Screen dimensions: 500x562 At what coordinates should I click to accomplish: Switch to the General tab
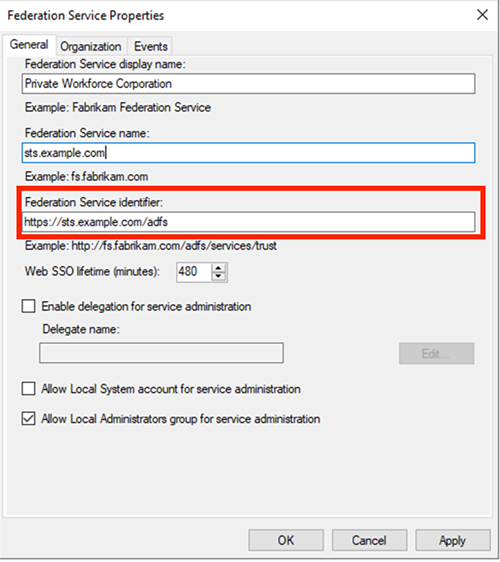[29, 44]
